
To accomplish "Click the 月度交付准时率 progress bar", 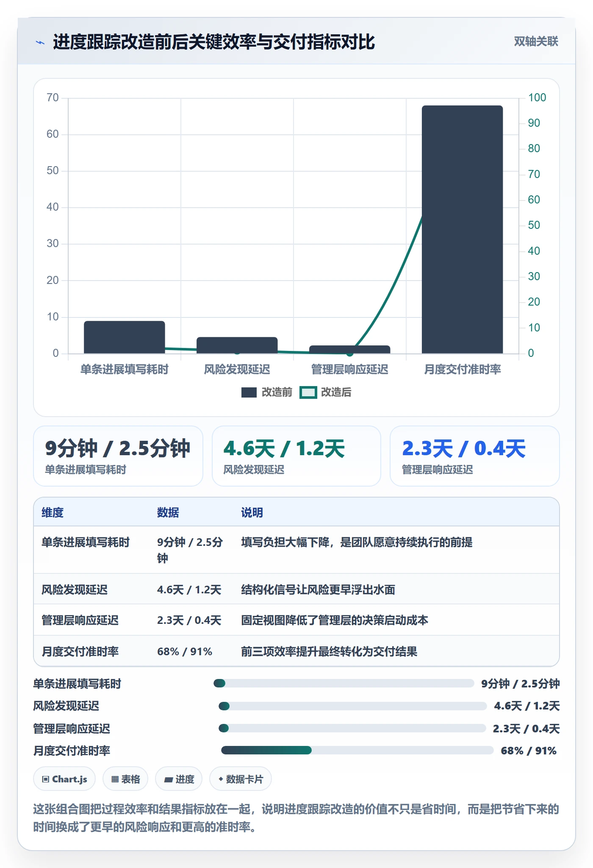I will tap(357, 750).
